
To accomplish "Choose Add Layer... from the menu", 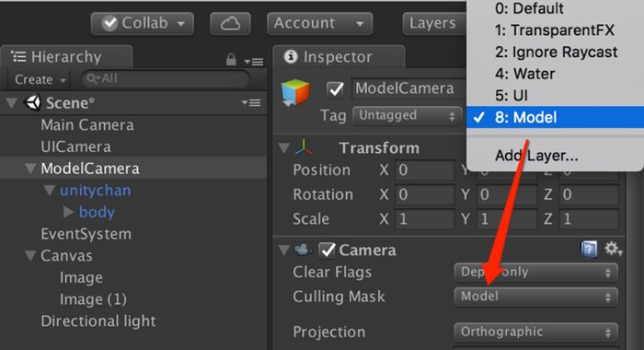I will click(536, 156).
